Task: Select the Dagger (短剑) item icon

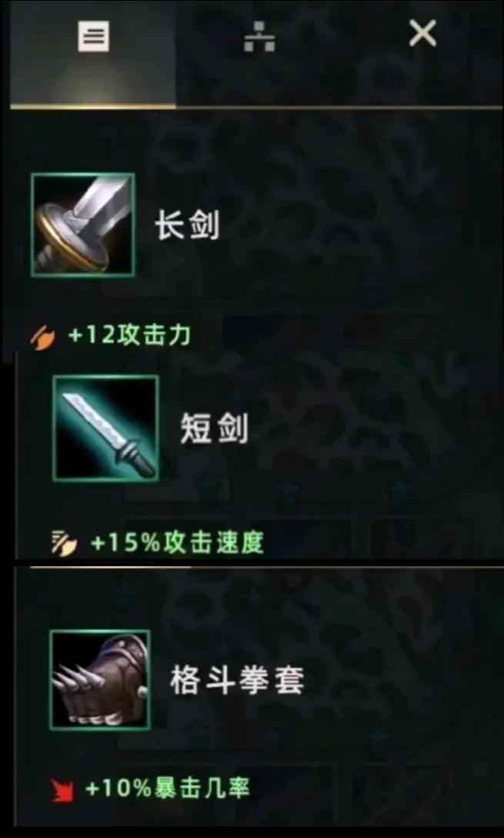Action: [105, 427]
